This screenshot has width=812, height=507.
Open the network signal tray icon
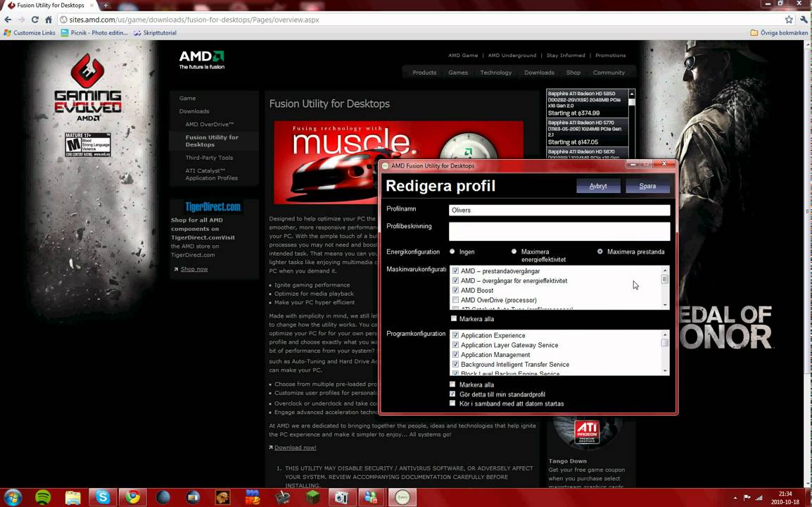click(759, 498)
